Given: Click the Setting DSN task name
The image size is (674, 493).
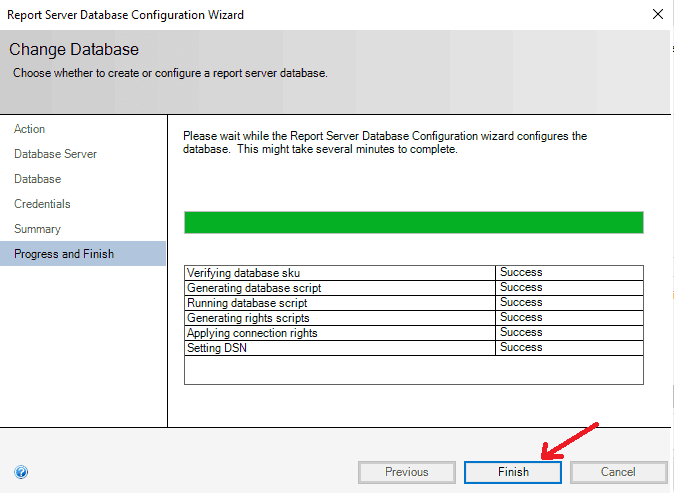Looking at the screenshot, I should click(x=215, y=348).
